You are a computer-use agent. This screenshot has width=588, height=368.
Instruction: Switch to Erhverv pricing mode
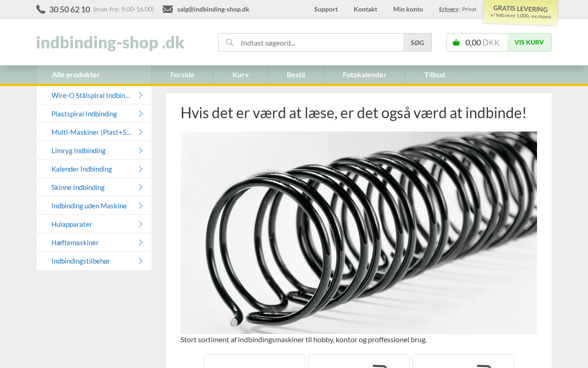(449, 9)
